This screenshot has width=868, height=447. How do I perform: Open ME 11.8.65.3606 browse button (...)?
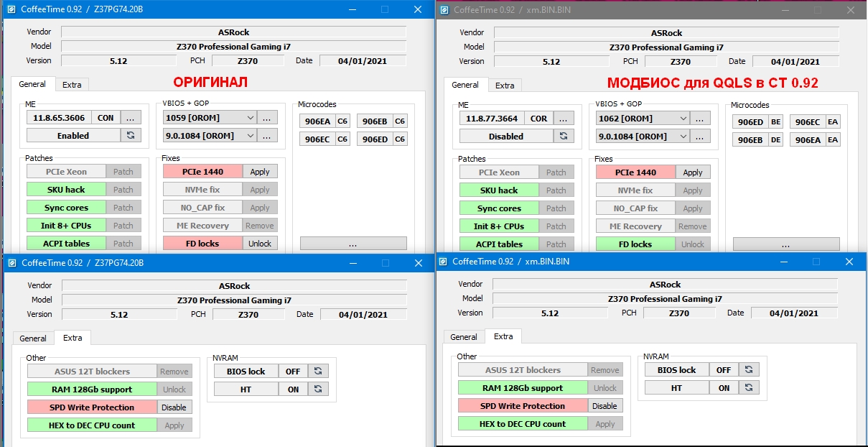tap(131, 117)
